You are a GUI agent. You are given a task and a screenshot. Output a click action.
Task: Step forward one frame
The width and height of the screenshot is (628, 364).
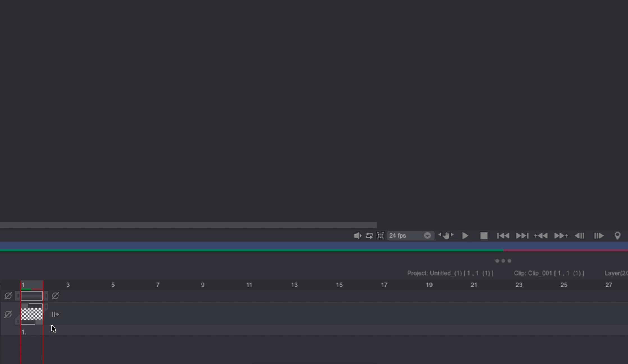(599, 236)
